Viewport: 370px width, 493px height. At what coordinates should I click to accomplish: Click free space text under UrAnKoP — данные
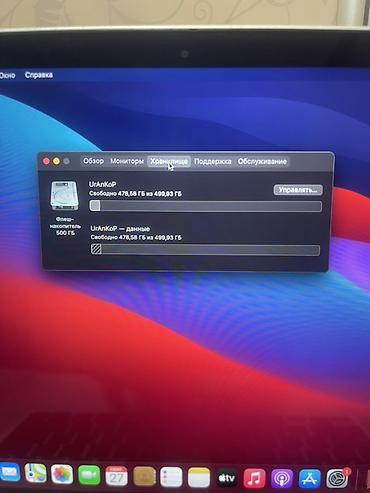(136, 237)
